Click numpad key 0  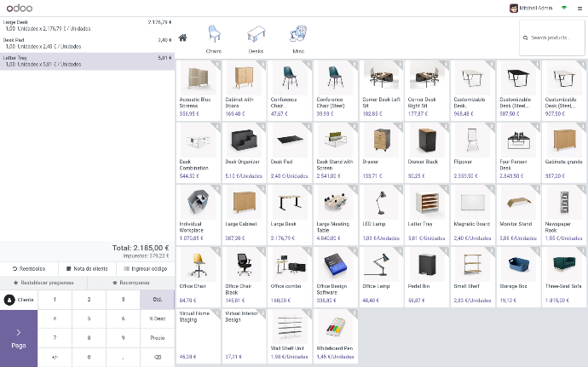coord(89,357)
